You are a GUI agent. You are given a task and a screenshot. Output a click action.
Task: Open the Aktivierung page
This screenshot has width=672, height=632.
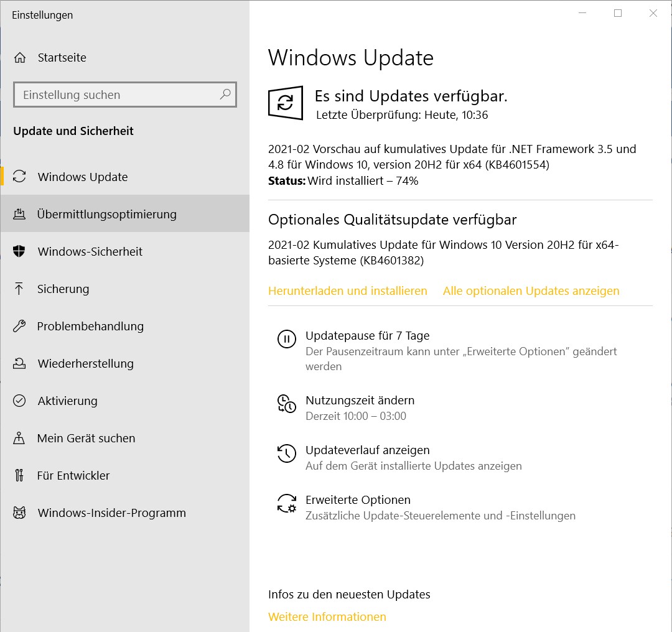[124, 401]
